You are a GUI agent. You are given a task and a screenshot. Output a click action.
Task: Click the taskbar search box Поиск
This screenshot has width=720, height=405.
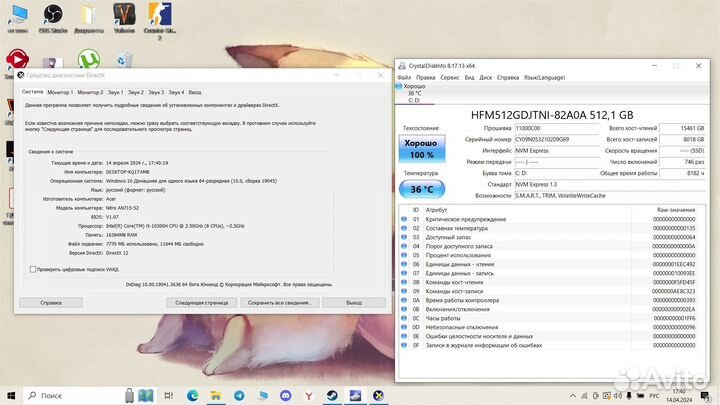[x=50, y=395]
